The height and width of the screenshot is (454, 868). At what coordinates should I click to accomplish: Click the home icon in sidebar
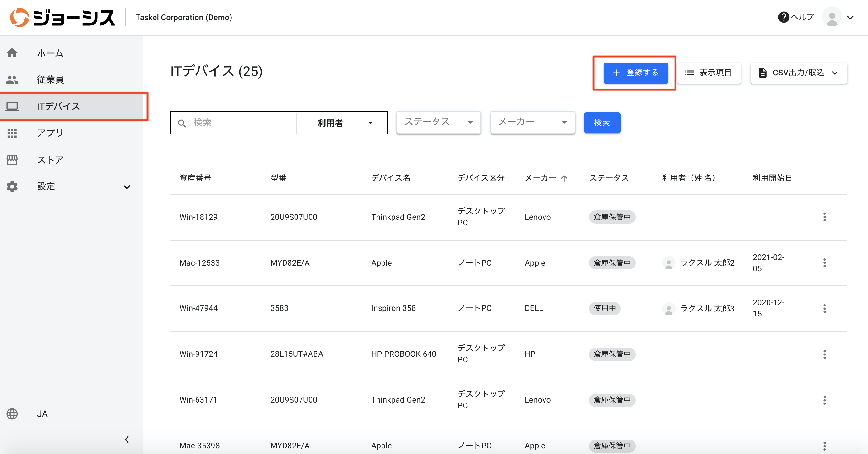[12, 53]
